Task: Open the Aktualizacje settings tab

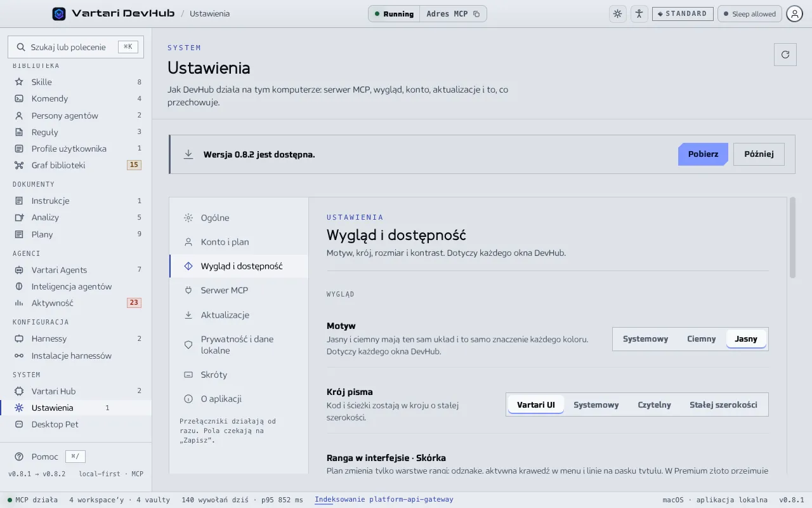Action: (x=239, y=315)
